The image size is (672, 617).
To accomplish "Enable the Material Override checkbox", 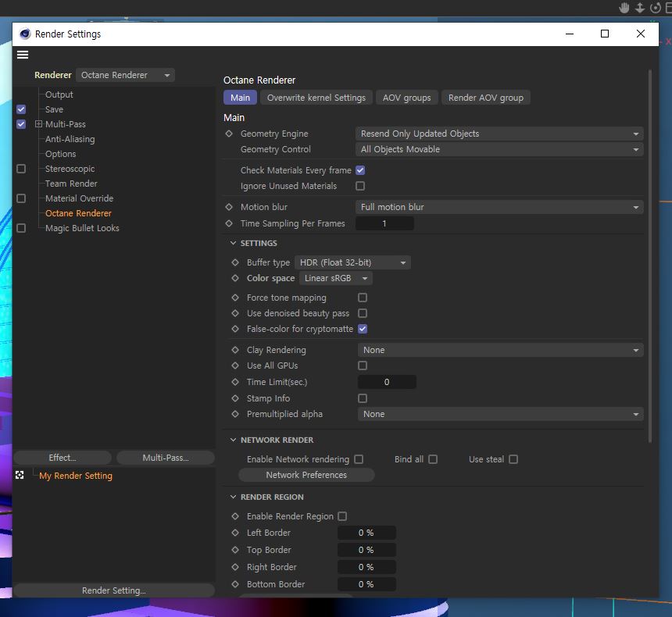I will click(21, 198).
